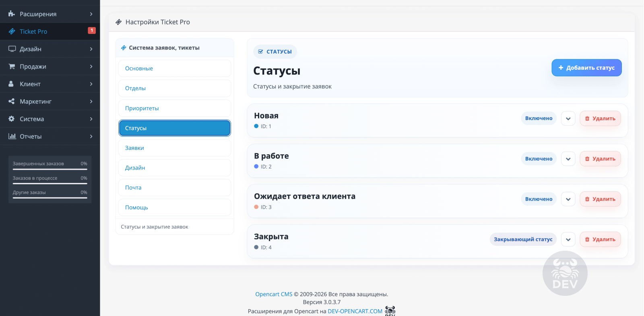Open the Помощь settings tab
Image resolution: width=644 pixels, height=316 pixels.
[175, 207]
